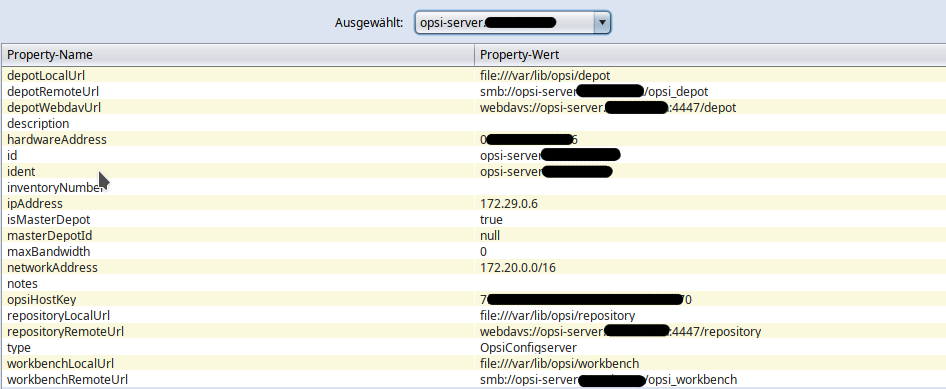
Task: Click the 172.29.0.6 value
Action: pos(509,203)
